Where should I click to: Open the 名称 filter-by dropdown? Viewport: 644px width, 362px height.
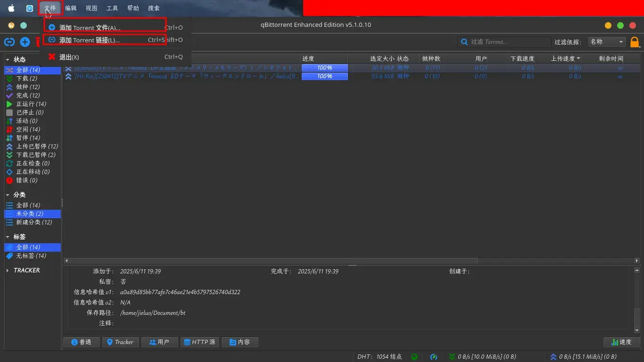(607, 42)
